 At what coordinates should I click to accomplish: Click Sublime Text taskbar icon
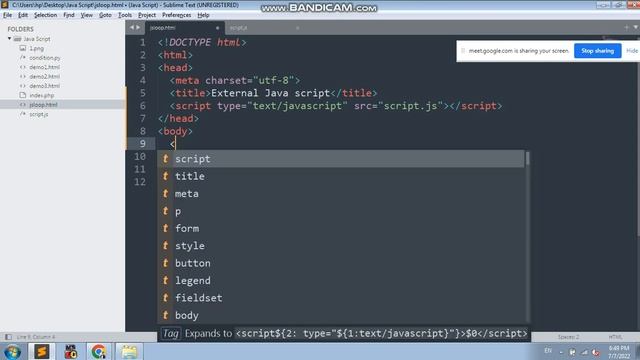(x=42, y=351)
